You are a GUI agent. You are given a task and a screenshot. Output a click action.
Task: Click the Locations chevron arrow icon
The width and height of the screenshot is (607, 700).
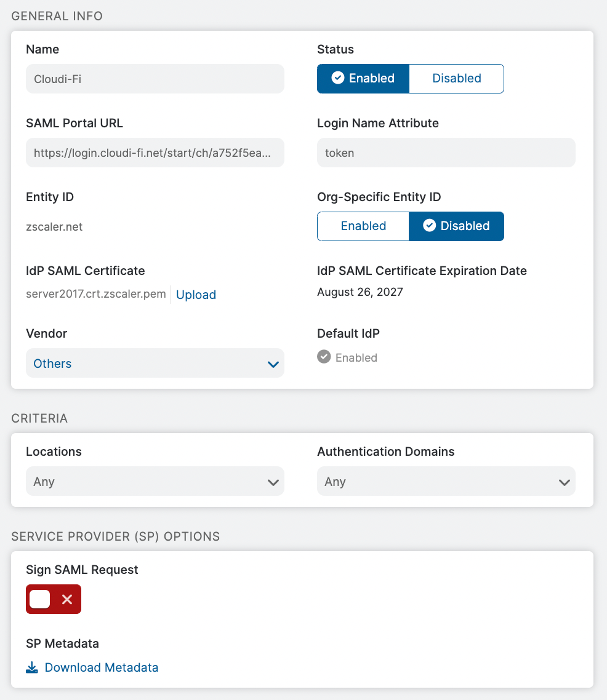click(x=273, y=483)
